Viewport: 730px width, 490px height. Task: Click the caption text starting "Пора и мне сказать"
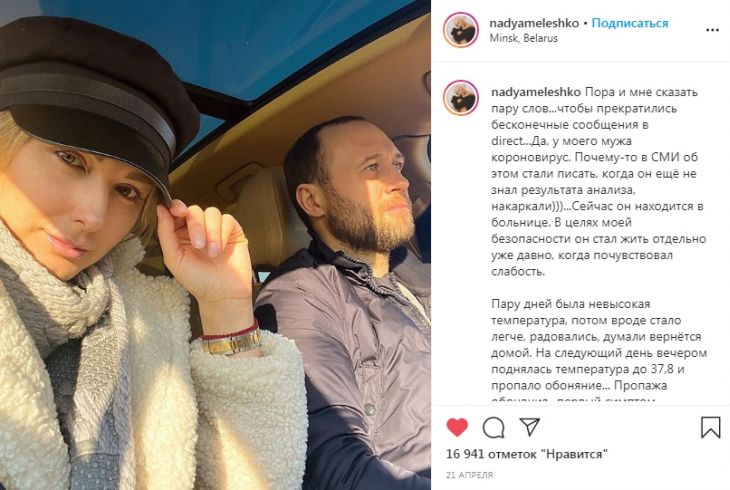click(599, 182)
